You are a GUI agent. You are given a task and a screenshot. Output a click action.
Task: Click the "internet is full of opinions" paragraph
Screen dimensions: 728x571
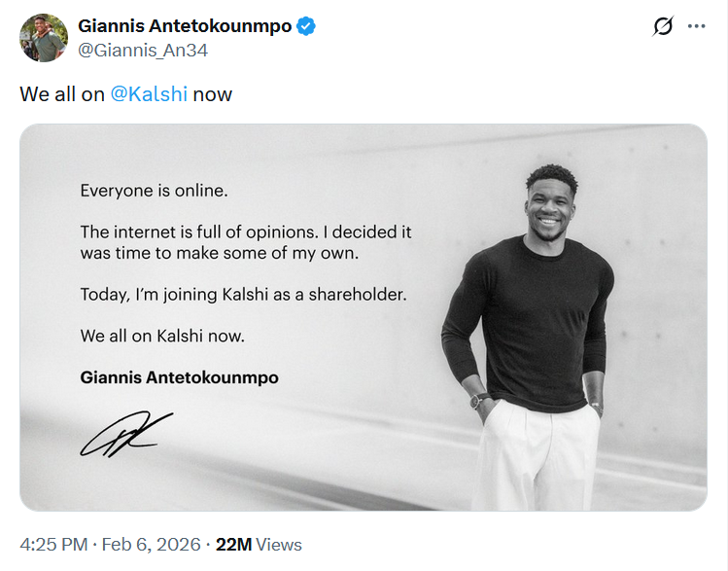click(246, 242)
